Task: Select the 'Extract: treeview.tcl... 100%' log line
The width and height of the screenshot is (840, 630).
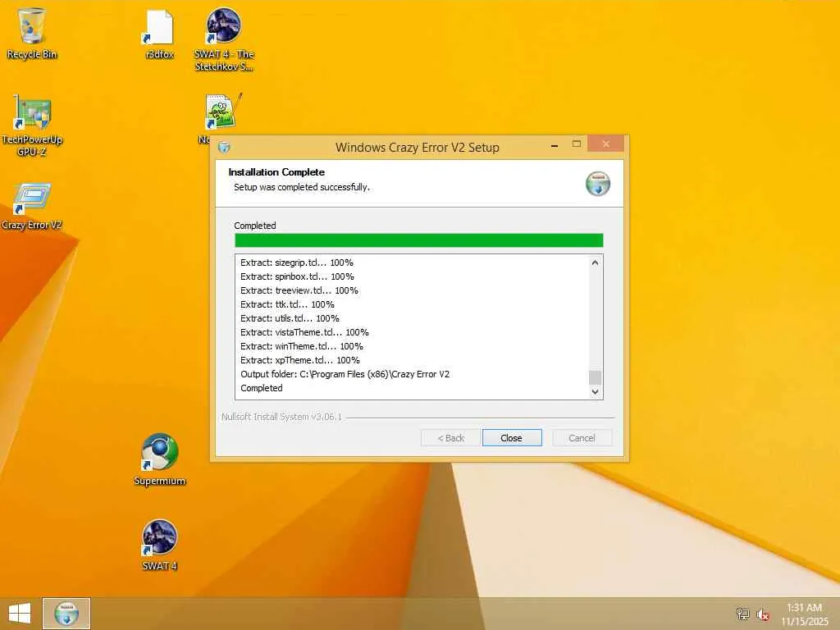Action: 299,290
